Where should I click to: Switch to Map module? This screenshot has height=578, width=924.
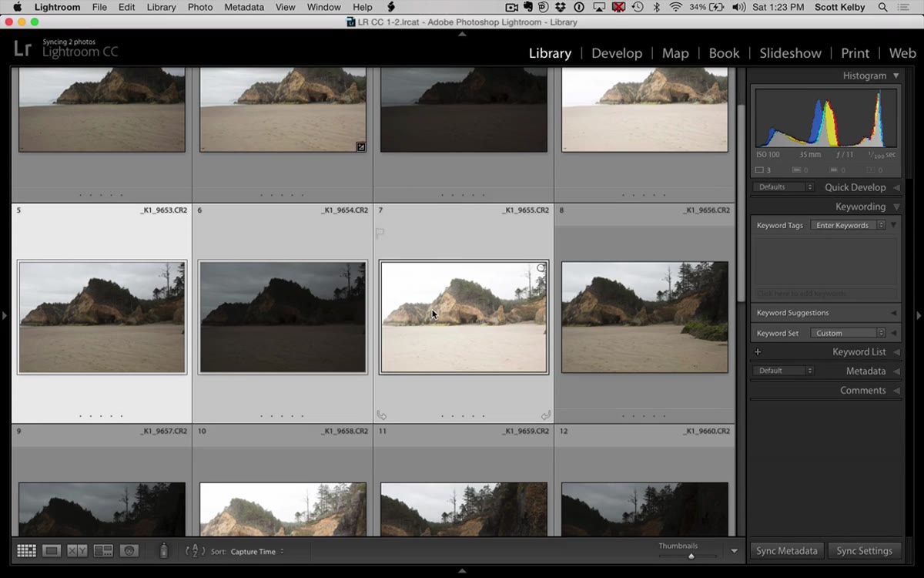(x=675, y=53)
